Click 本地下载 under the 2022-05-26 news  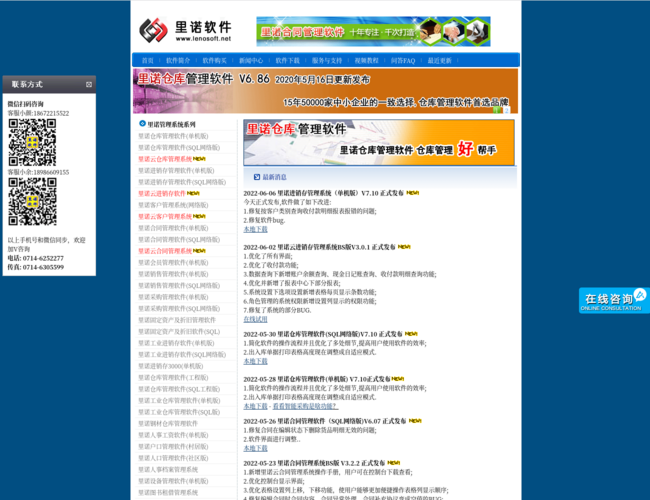(x=255, y=448)
